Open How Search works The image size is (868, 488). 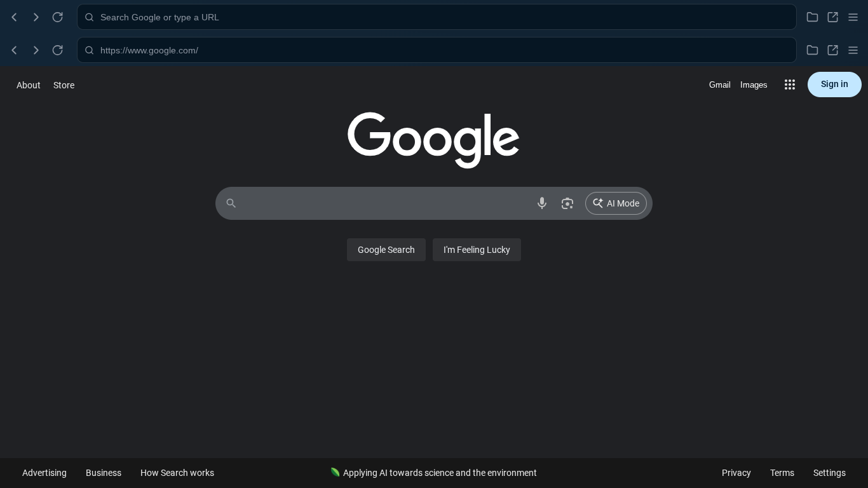click(x=177, y=473)
